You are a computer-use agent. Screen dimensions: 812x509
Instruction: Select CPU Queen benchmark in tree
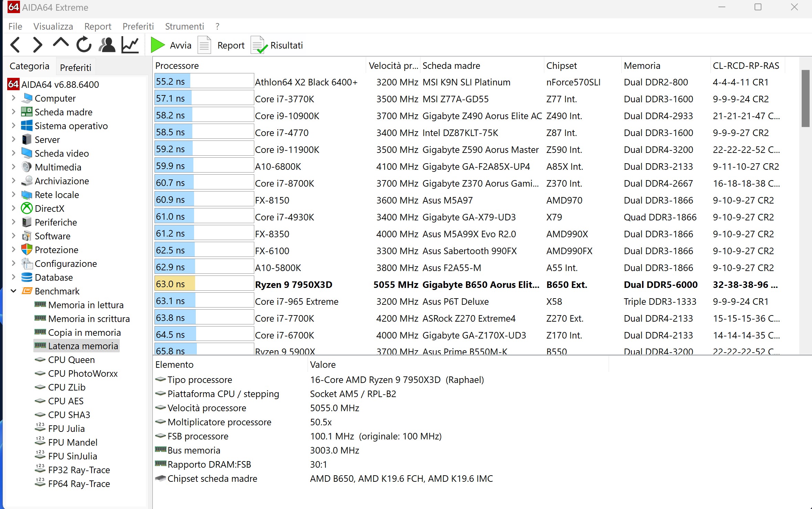click(71, 360)
